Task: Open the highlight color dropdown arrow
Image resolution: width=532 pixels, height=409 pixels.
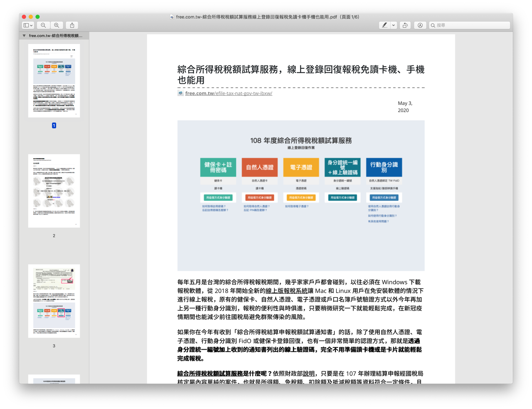Action: click(x=394, y=25)
